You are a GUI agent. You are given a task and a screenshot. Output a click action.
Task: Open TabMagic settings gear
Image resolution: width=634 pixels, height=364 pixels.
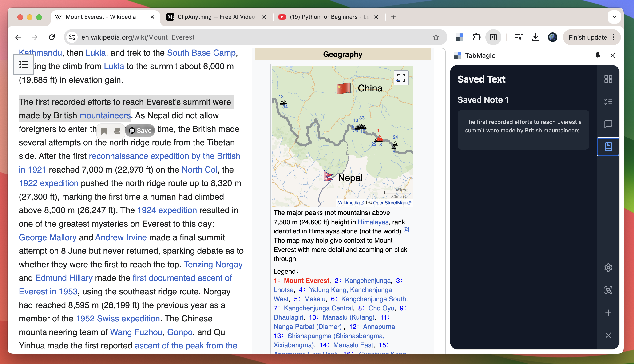[608, 268]
